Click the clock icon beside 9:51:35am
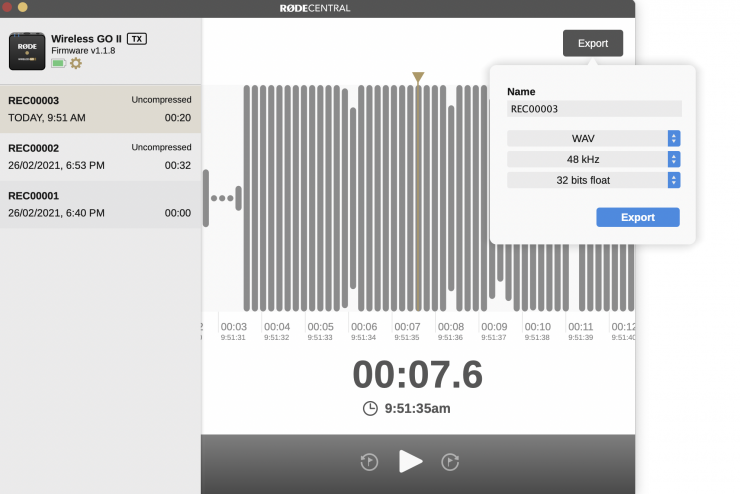 [x=370, y=408]
